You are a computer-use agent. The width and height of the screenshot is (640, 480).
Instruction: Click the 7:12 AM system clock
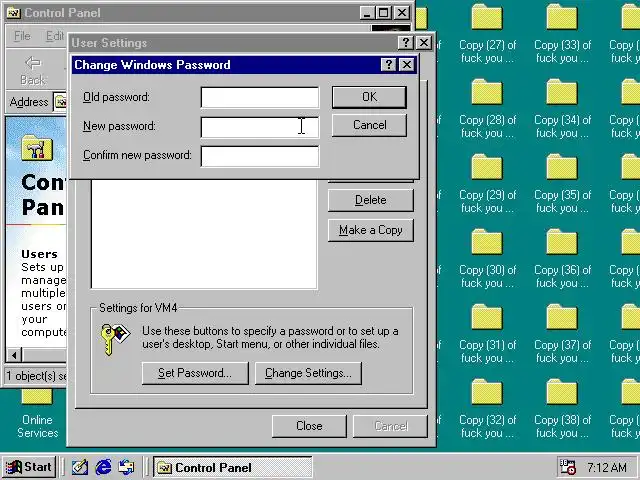click(x=607, y=467)
